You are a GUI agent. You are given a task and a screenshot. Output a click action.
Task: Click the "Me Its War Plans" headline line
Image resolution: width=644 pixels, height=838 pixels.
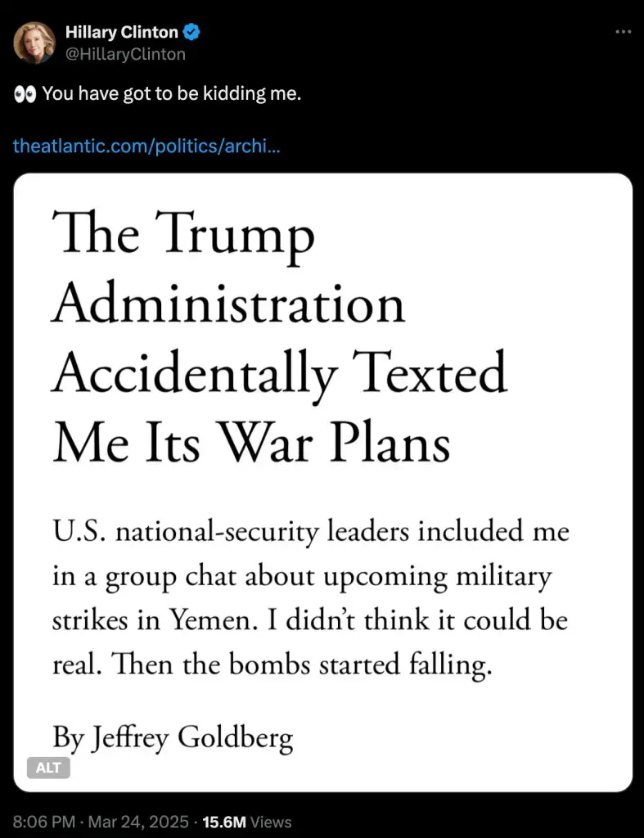(x=251, y=445)
